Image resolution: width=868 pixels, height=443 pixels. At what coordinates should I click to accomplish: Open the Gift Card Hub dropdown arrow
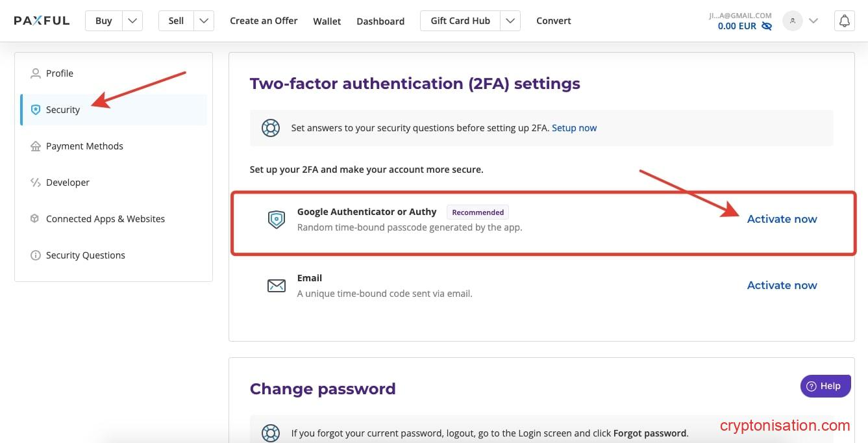click(x=510, y=21)
